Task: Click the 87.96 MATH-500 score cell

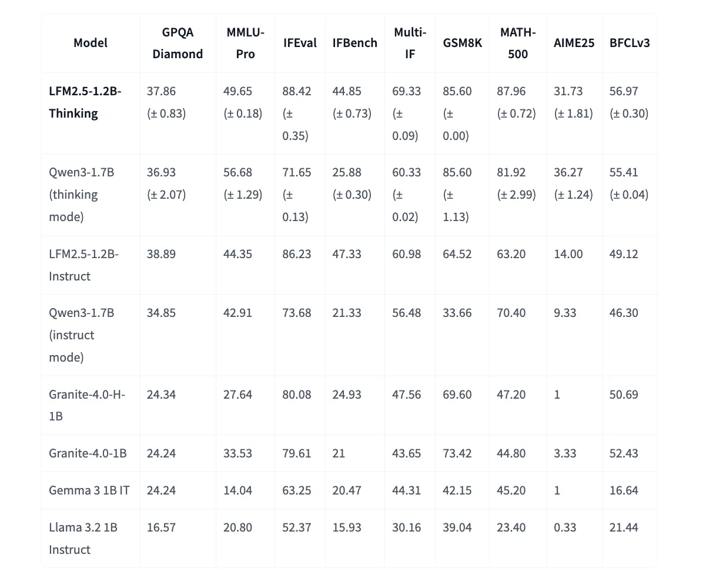Action: 511,92
